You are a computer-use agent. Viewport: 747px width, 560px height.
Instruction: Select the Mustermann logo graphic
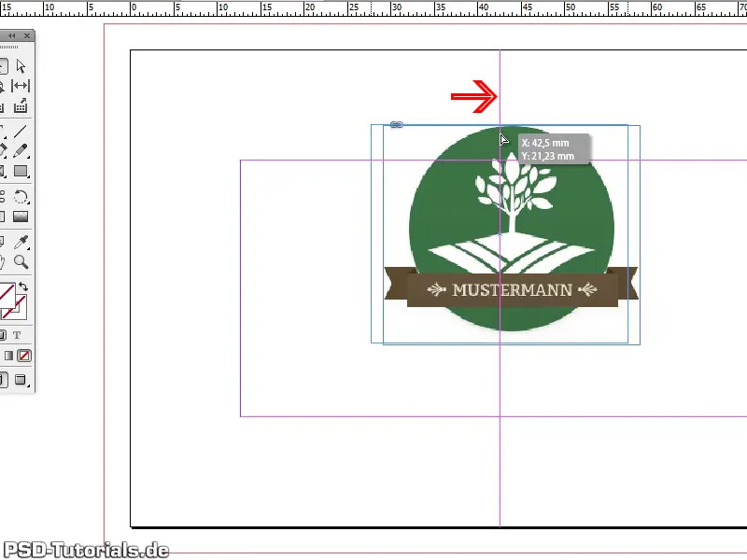click(511, 233)
